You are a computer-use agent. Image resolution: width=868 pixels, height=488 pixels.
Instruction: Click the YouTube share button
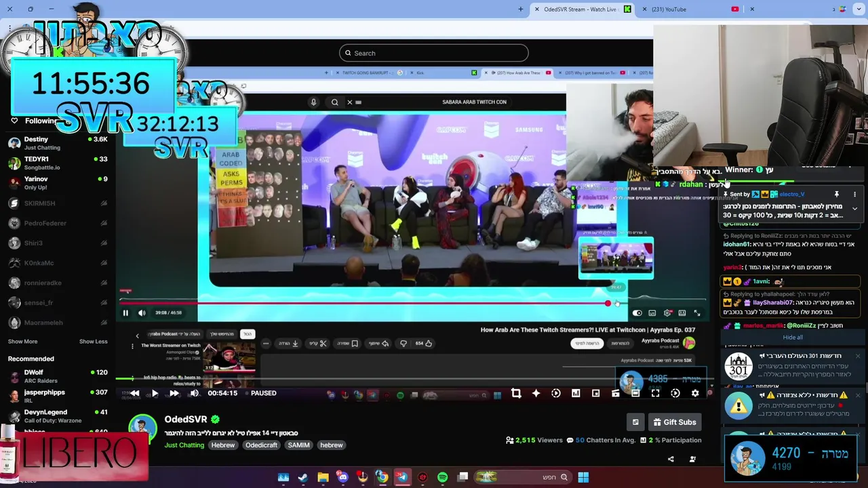[x=379, y=343]
